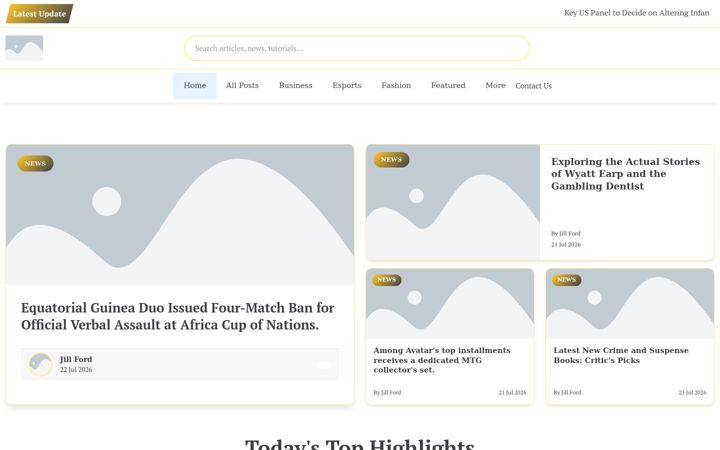Click NEWS badge on Avatar MTG article
Screen dimensions: 720x450
click(x=387, y=280)
